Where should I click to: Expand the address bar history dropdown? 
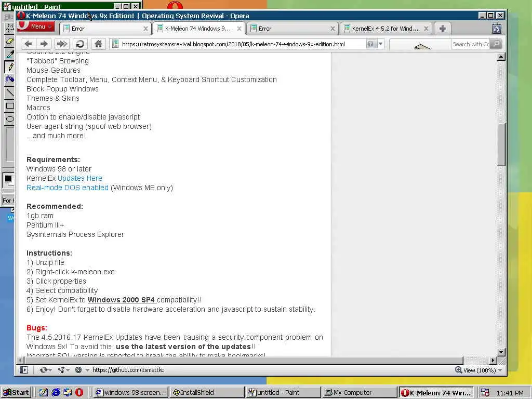(x=381, y=44)
